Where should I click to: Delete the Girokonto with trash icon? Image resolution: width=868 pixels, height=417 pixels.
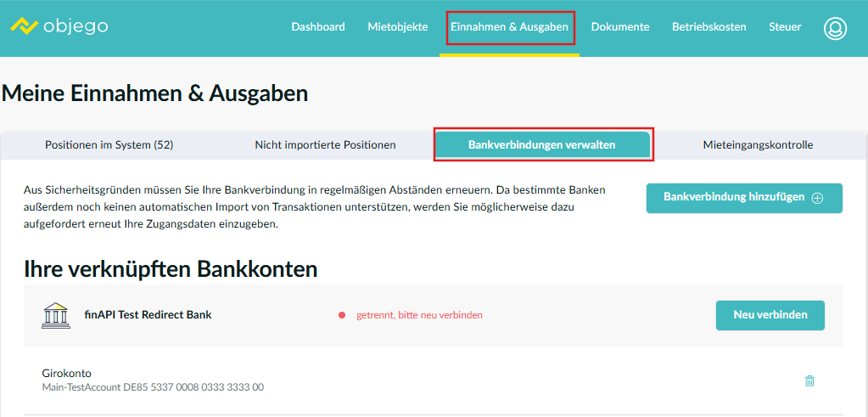[809, 380]
